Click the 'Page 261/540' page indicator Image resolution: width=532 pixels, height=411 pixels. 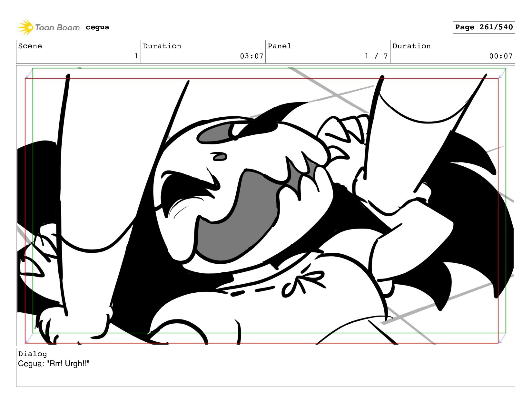coord(484,27)
